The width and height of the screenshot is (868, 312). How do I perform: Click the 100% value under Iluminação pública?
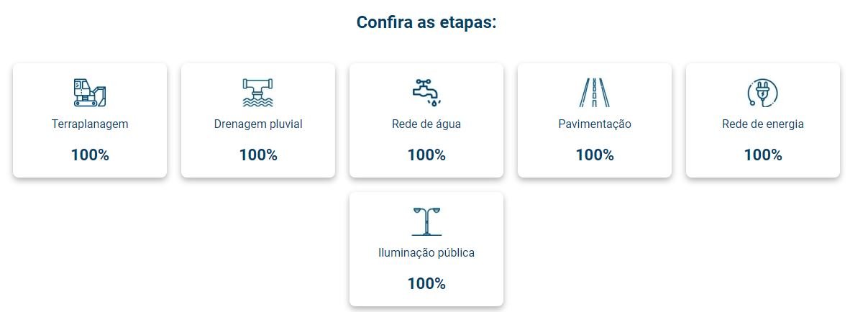point(426,283)
